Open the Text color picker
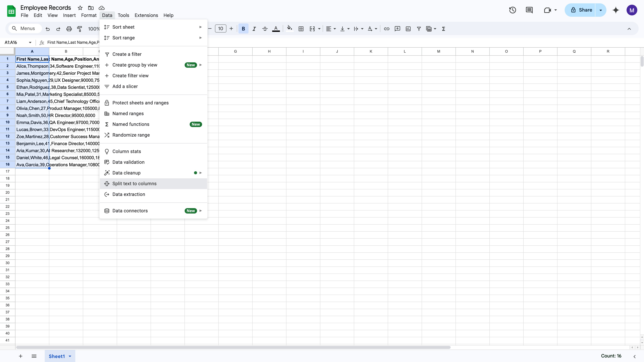The height and width of the screenshot is (362, 644). point(276,29)
